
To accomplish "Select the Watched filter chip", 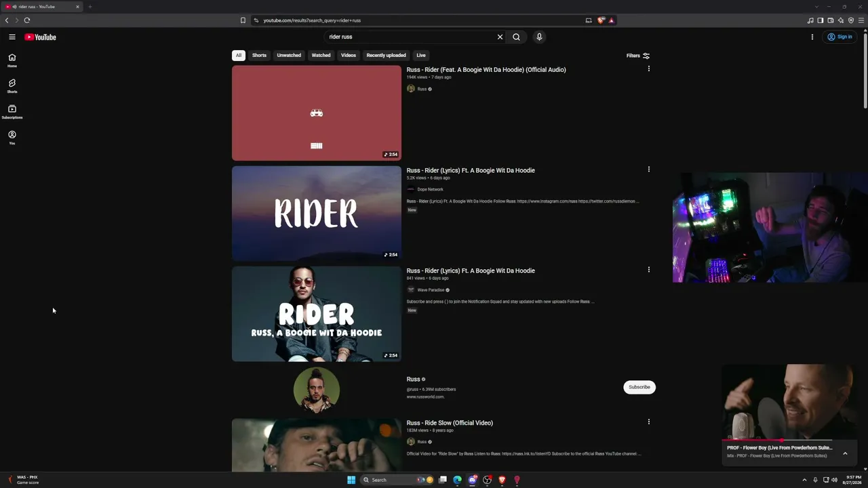I will click(x=321, y=56).
